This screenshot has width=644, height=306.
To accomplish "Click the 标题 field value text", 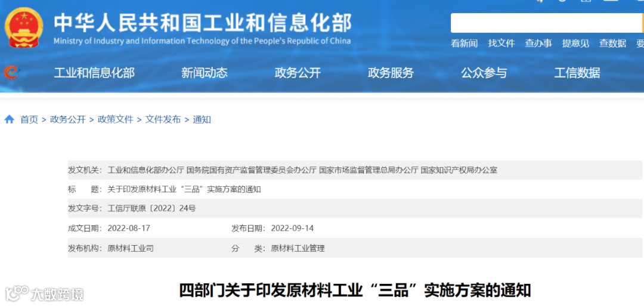I will (184, 189).
